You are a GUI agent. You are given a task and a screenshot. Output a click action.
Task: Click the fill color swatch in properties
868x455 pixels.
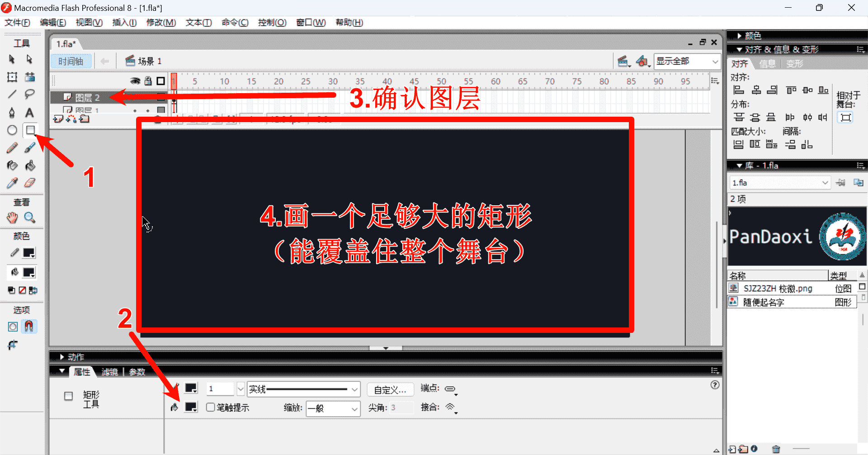[191, 407]
